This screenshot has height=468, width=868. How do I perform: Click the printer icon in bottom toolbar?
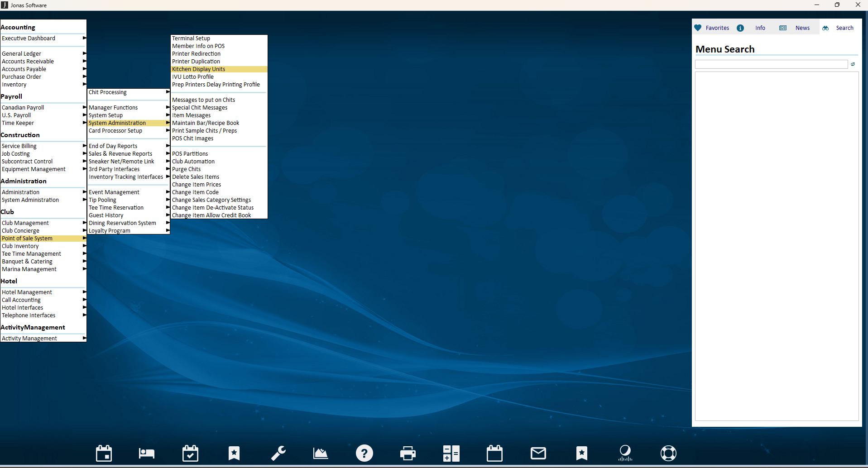pyautogui.click(x=408, y=453)
